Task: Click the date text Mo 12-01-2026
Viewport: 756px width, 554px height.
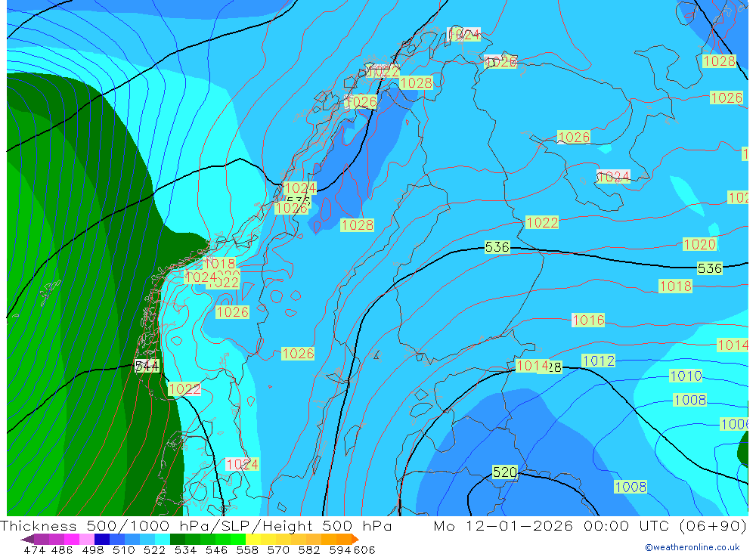Action: pyautogui.click(x=503, y=525)
